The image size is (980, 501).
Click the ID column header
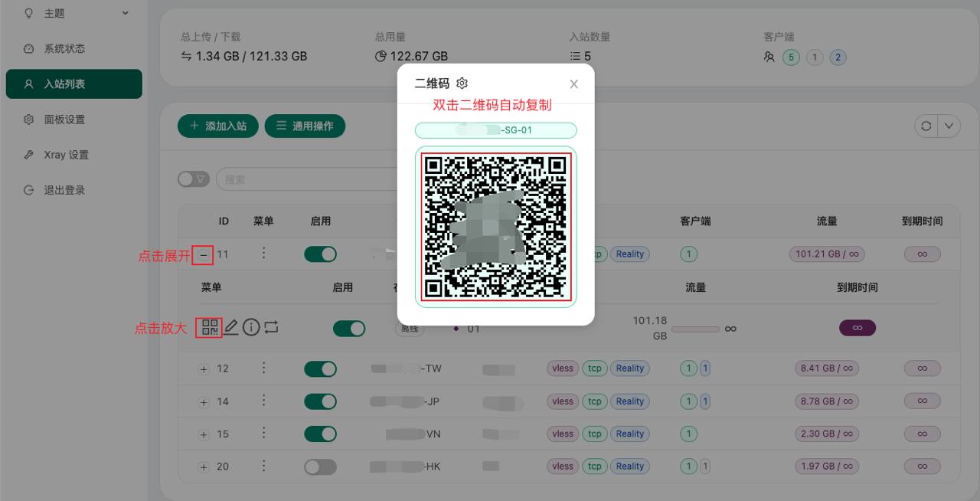(224, 221)
